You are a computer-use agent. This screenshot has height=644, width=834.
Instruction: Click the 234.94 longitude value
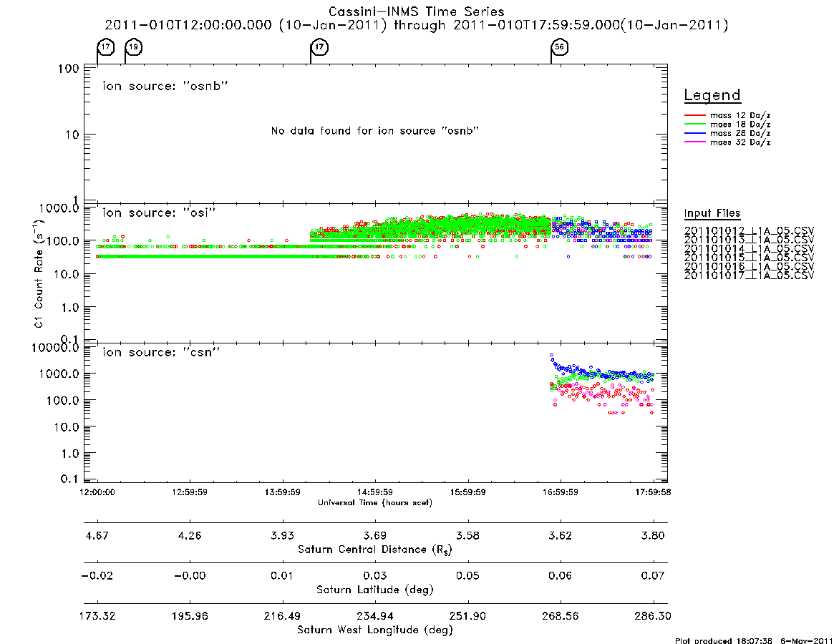tap(375, 616)
